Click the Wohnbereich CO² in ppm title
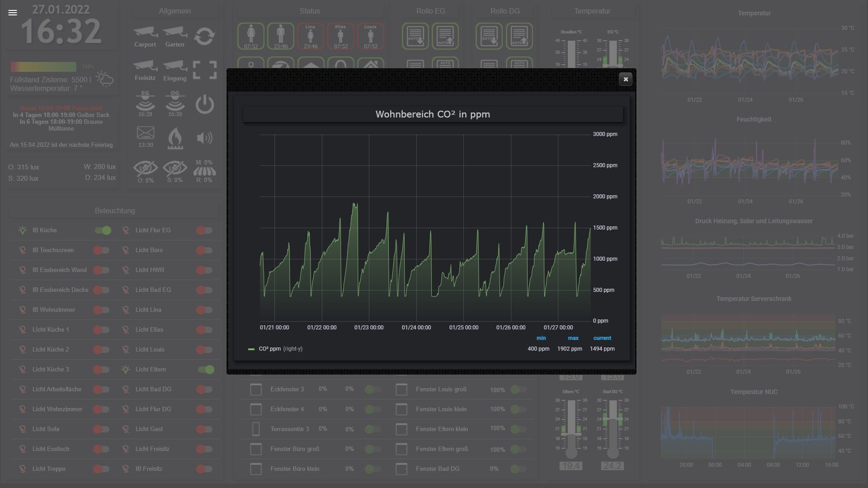The height and width of the screenshot is (488, 868). 433,114
